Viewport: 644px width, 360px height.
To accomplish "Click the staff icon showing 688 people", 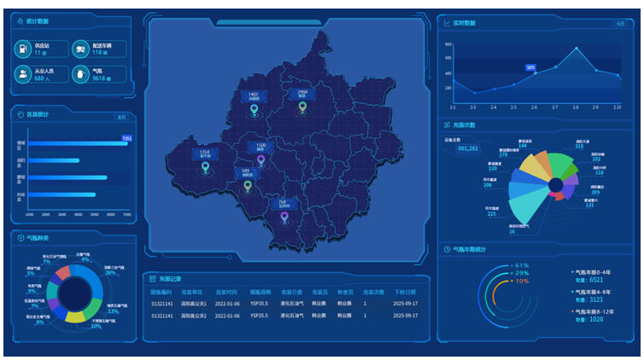I will (x=23, y=75).
